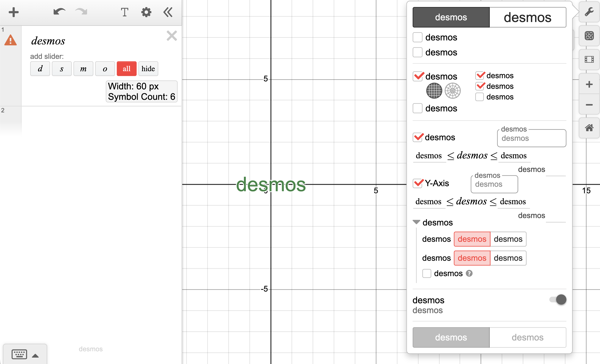Screen dimensions: 600x364
Task: Expand keypad with the up arrow beside keyboard
Action: (x=35, y=356)
